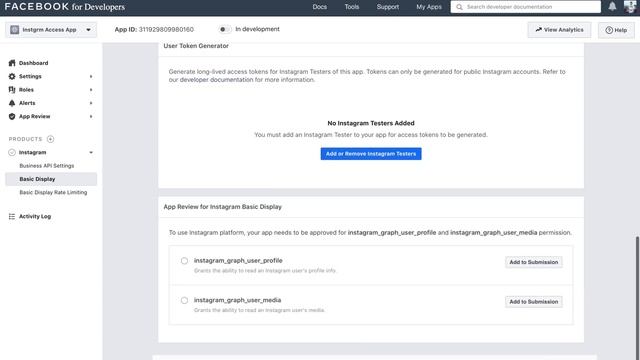Click the Activity Log list icon
Viewport: 640px width, 360px height.
pos(12,216)
